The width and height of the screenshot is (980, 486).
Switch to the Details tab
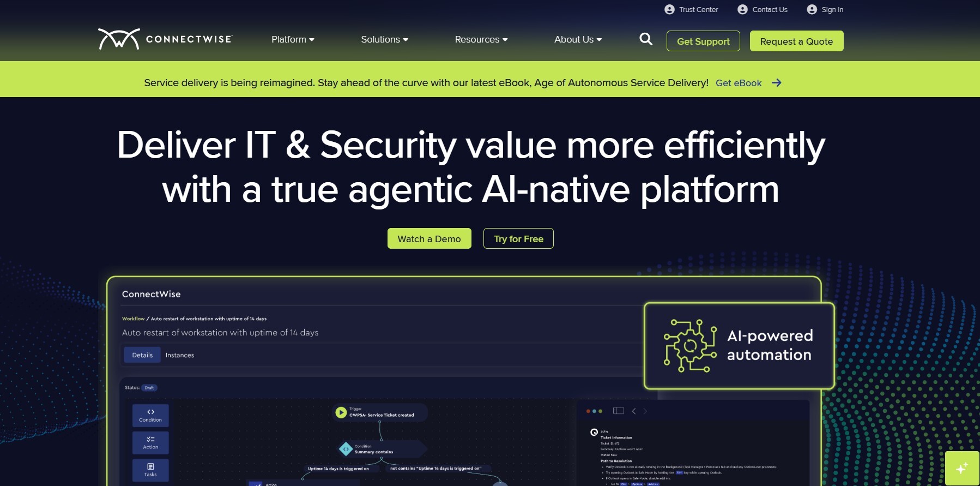[142, 355]
